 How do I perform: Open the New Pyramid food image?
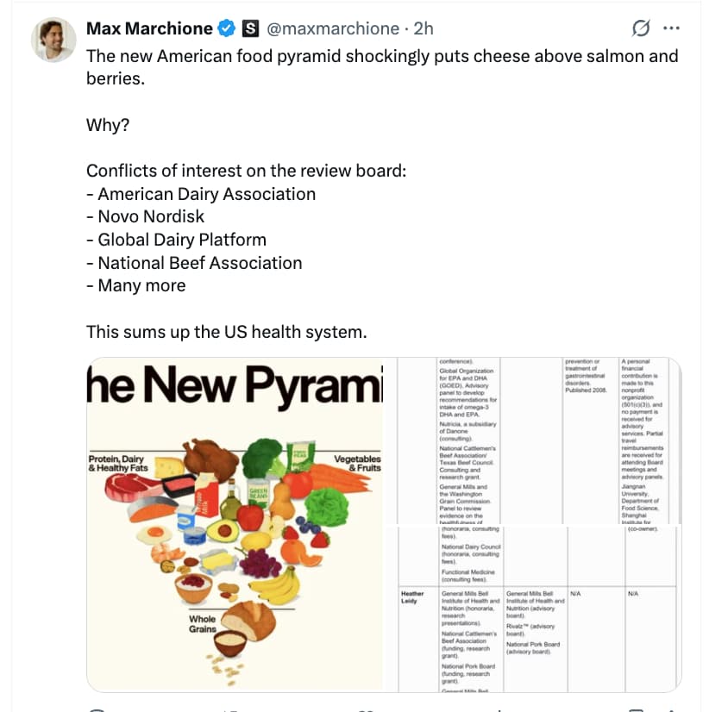[x=235, y=523]
